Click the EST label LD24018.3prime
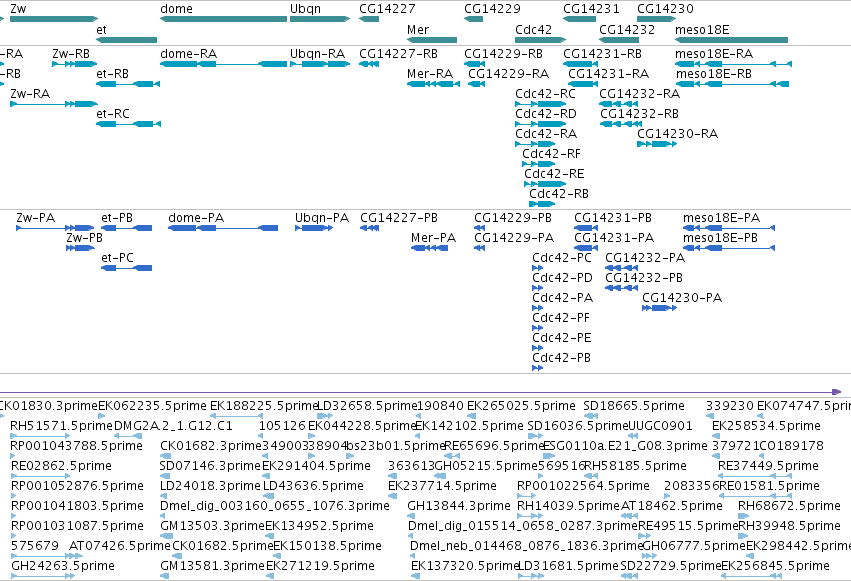Screen dimensions: 851x581 point(210,486)
